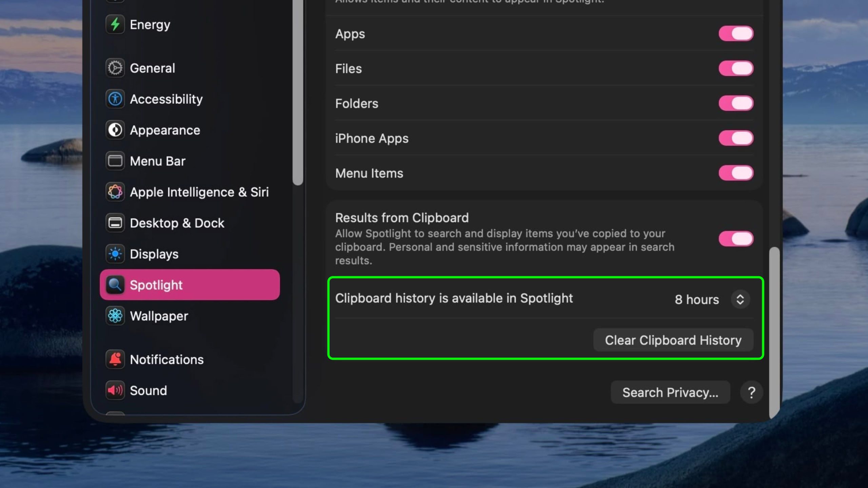This screenshot has width=868, height=488.
Task: Click the Appearance icon in sidebar
Action: pyautogui.click(x=115, y=130)
